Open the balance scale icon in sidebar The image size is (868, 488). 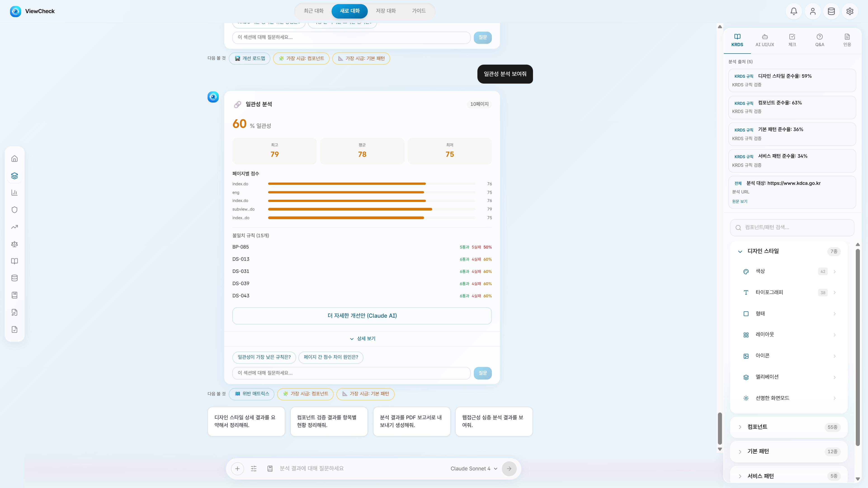14,244
